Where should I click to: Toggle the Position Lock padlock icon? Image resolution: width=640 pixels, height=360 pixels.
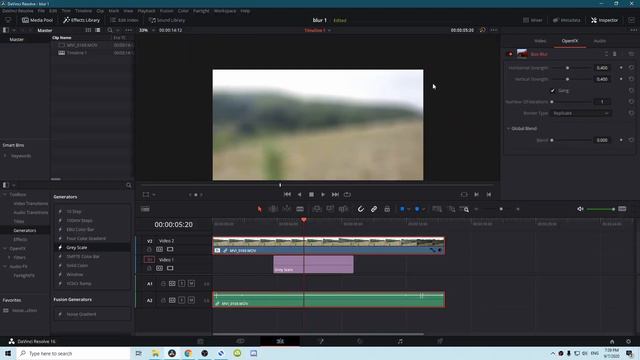click(387, 209)
